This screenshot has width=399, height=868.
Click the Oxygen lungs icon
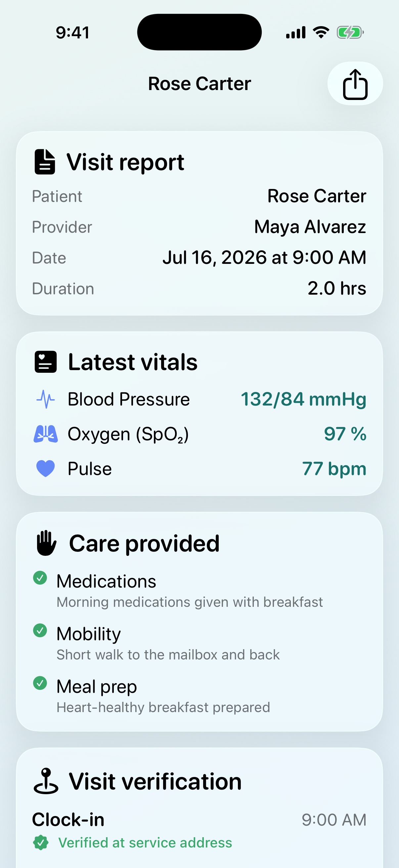click(45, 434)
